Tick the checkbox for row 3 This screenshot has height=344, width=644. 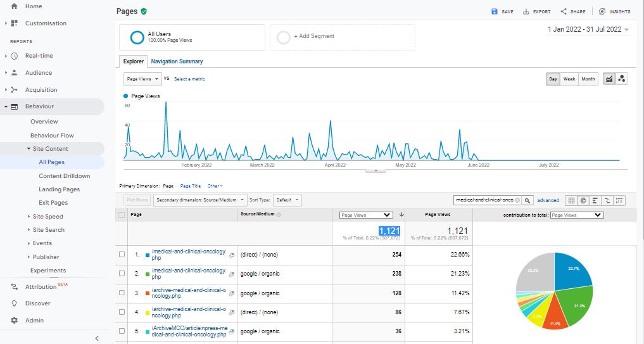coord(122,293)
